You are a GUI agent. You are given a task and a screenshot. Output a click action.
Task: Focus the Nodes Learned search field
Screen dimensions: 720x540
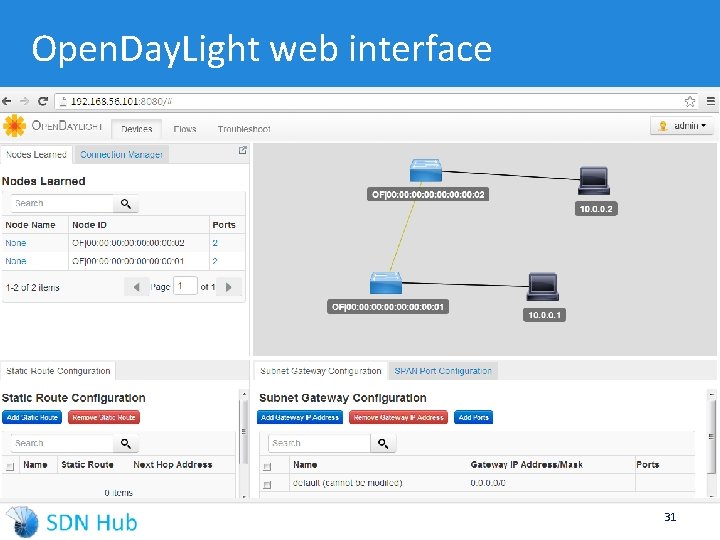tap(62, 203)
